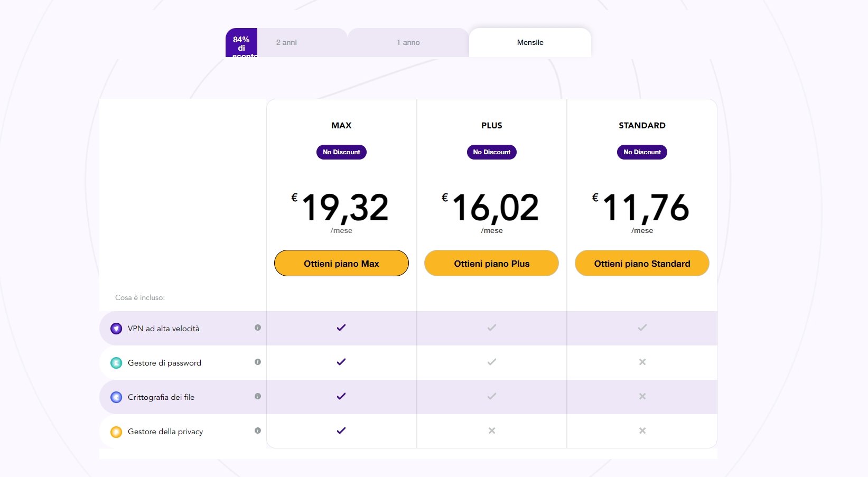Click PLUS checkmark for Crittografia dei file
This screenshot has height=477, width=868.
[492, 396]
